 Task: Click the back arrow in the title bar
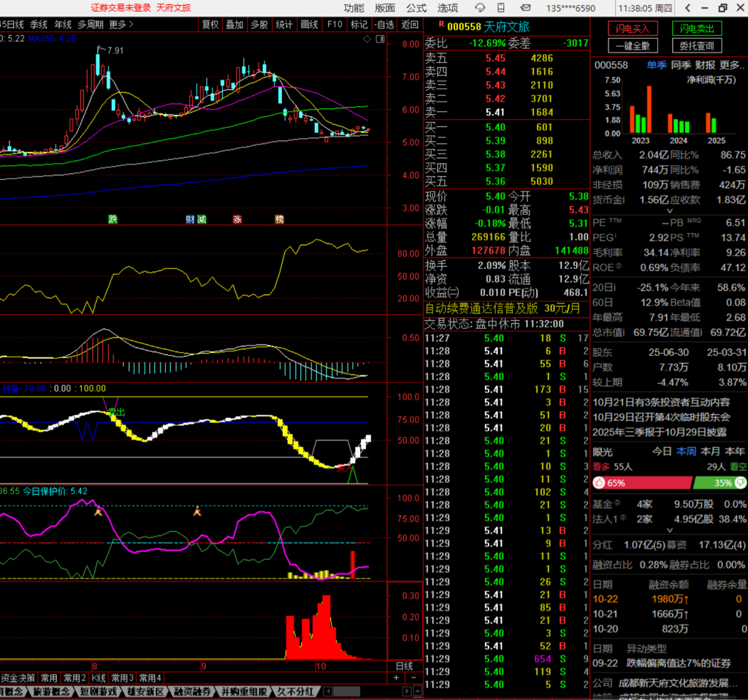(x=687, y=7)
